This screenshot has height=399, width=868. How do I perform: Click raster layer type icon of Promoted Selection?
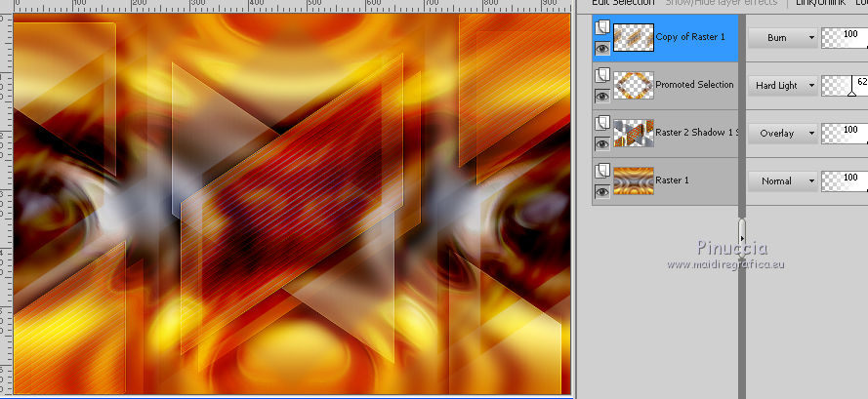point(602,75)
